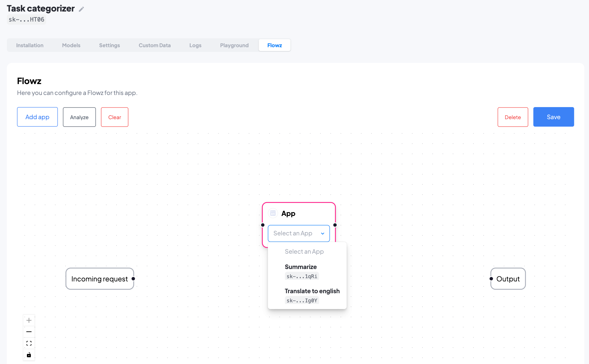Open the Select an App dropdown
This screenshot has width=589, height=364.
tap(299, 233)
